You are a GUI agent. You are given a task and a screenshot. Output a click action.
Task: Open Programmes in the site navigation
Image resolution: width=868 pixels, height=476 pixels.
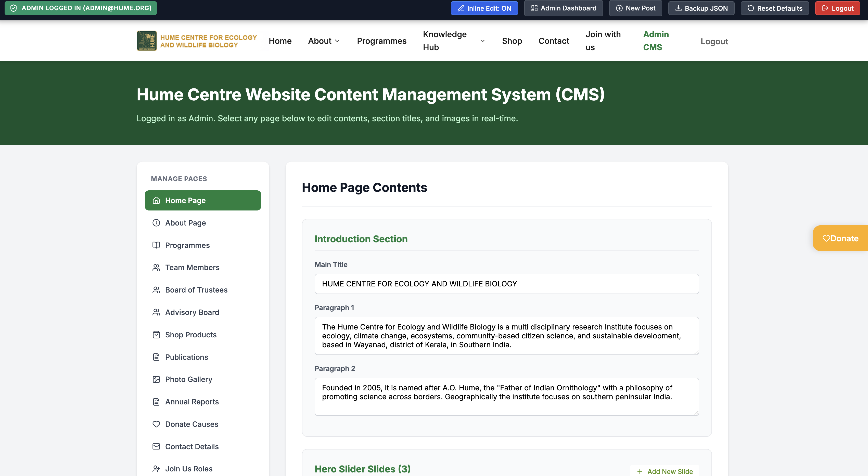click(x=382, y=41)
